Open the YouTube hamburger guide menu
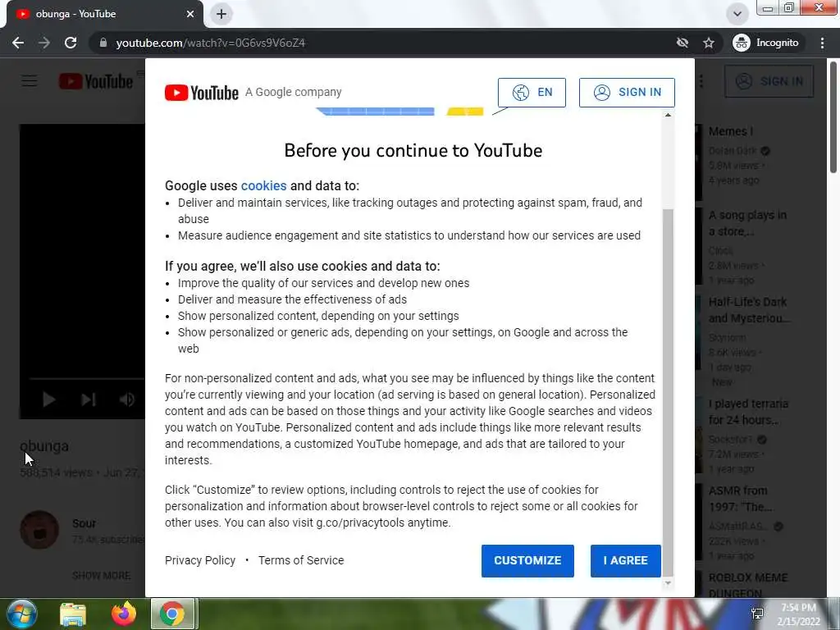 click(x=30, y=81)
